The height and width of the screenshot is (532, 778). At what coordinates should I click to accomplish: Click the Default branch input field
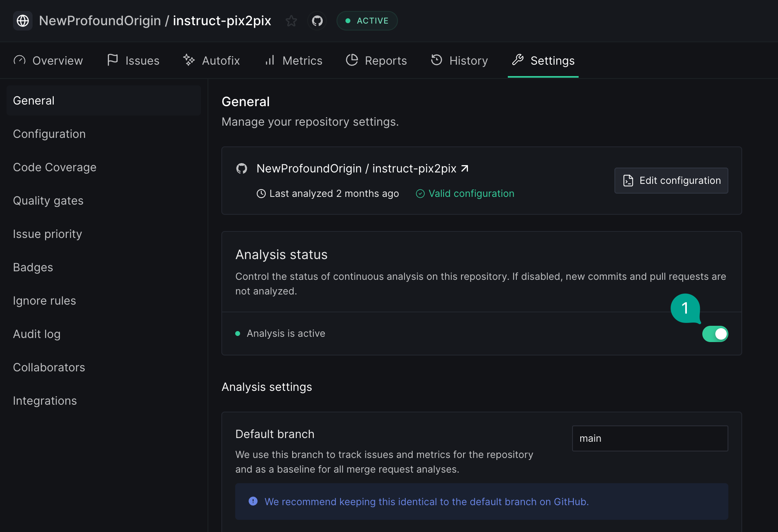(x=650, y=438)
